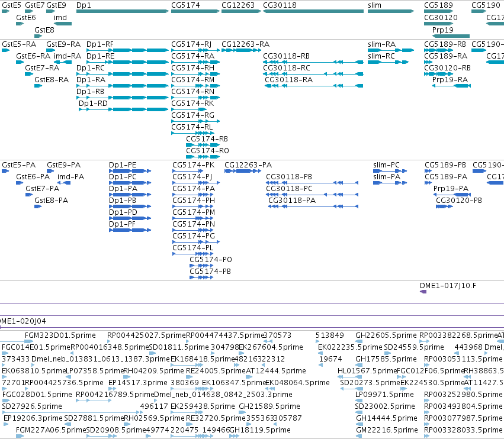Select EST RH04209.5prime

coord(153,371)
